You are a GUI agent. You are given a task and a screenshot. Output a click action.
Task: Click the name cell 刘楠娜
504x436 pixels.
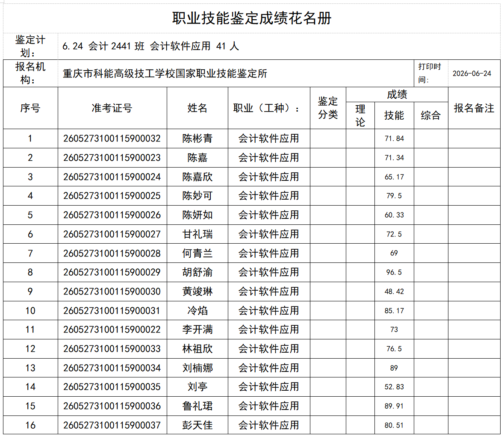197,368
